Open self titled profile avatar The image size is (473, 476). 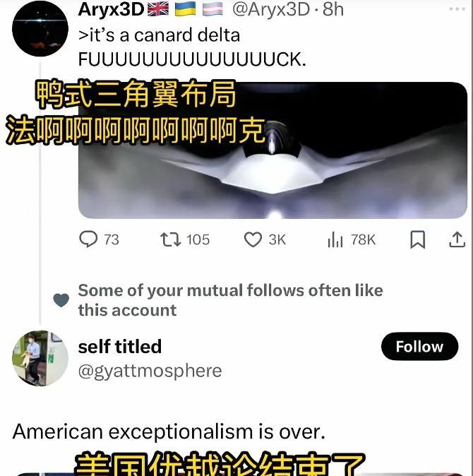(40, 358)
